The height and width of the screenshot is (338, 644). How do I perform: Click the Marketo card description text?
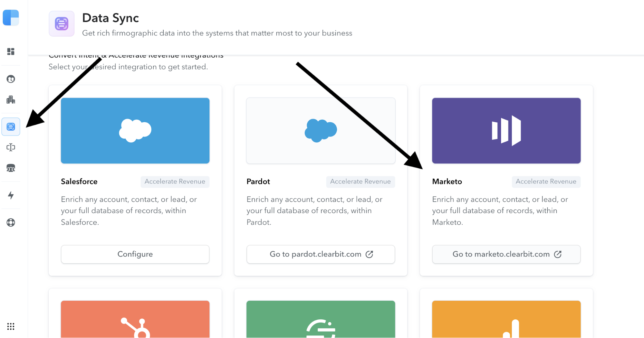pos(500,211)
